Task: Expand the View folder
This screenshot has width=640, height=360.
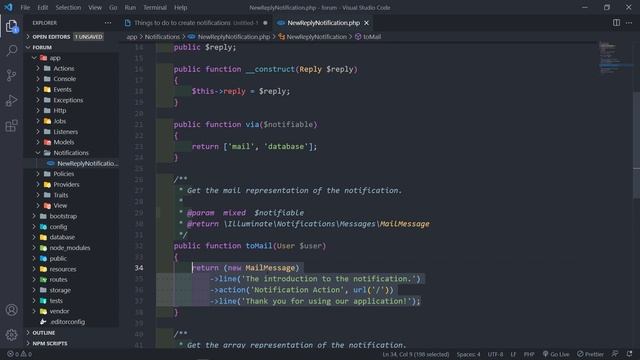Action: pyautogui.click(x=71, y=206)
